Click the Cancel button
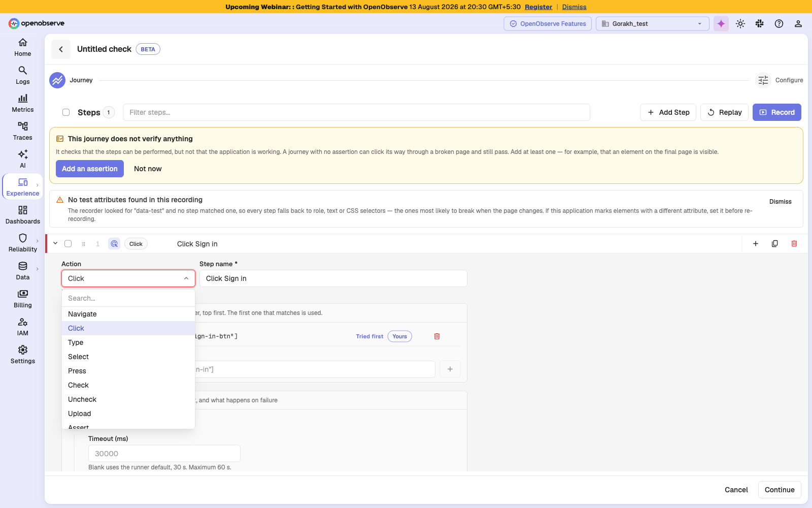Viewport: 812px width, 508px height. click(x=736, y=490)
